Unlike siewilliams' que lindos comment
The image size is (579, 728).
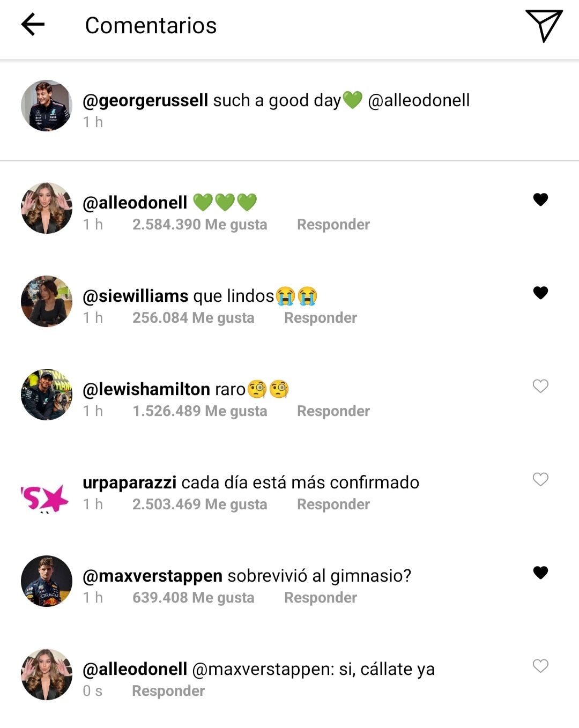(540, 293)
